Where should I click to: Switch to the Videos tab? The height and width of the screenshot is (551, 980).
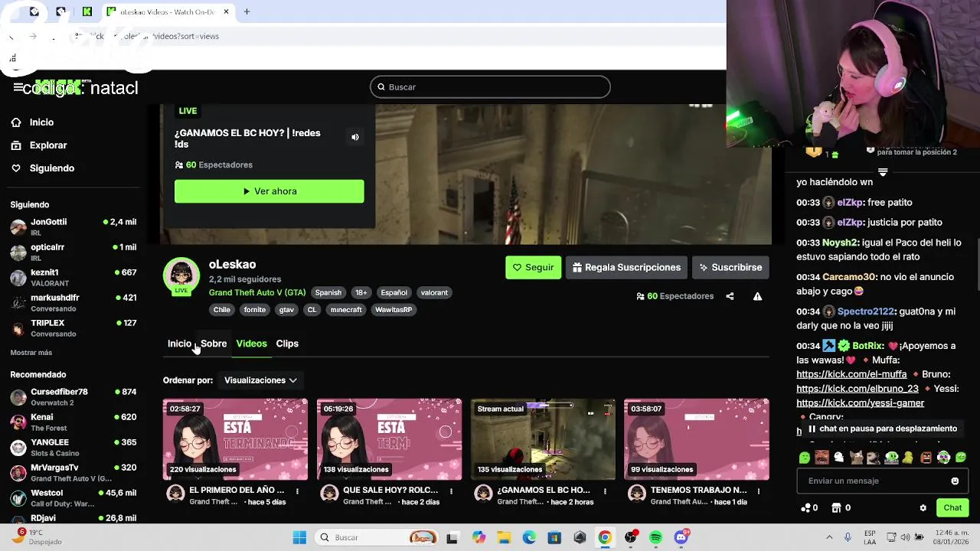[251, 344]
